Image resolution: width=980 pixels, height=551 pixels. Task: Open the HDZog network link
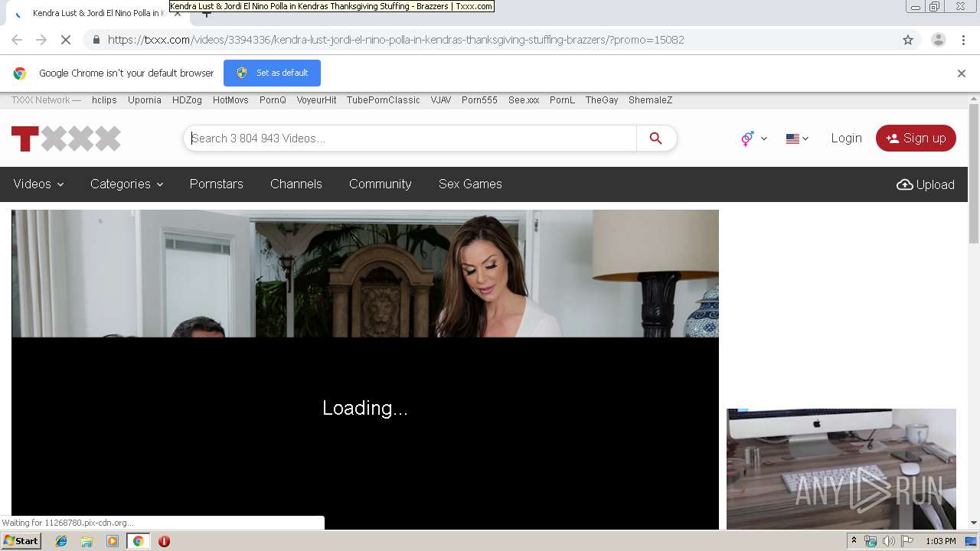(187, 100)
